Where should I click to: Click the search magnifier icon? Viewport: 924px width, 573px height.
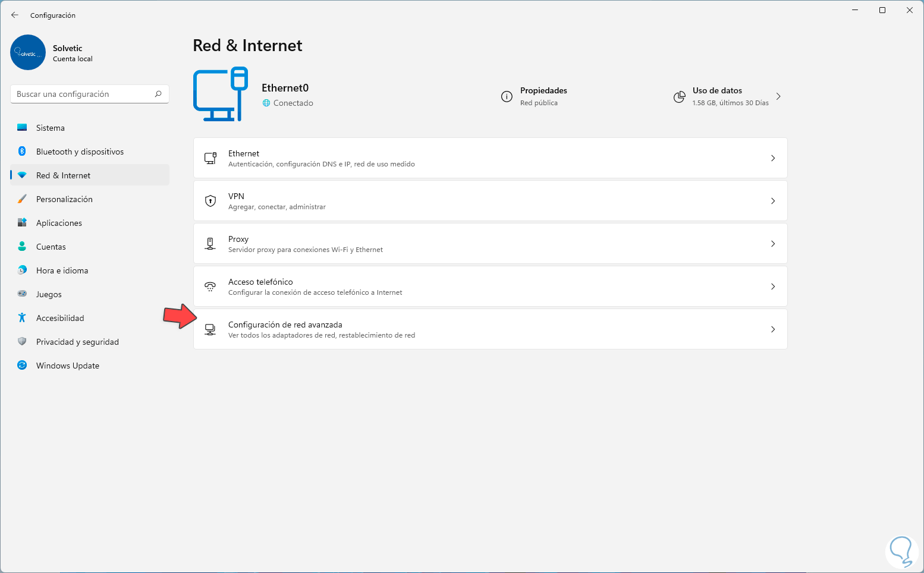(158, 94)
